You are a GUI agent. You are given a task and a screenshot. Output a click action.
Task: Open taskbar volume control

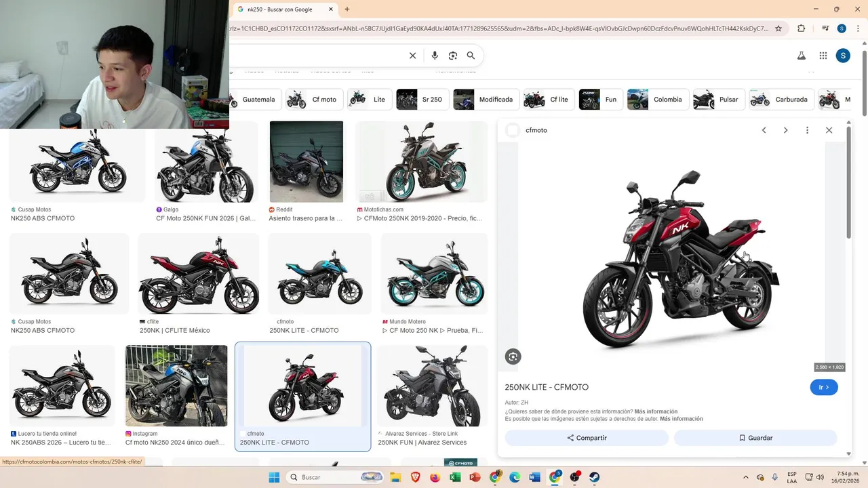click(820, 477)
